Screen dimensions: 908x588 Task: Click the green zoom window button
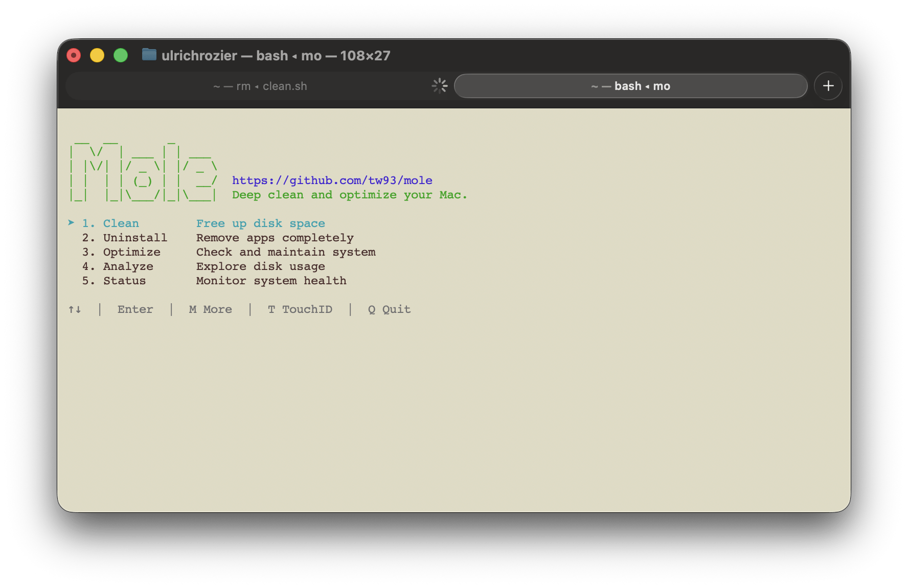pyautogui.click(x=121, y=55)
